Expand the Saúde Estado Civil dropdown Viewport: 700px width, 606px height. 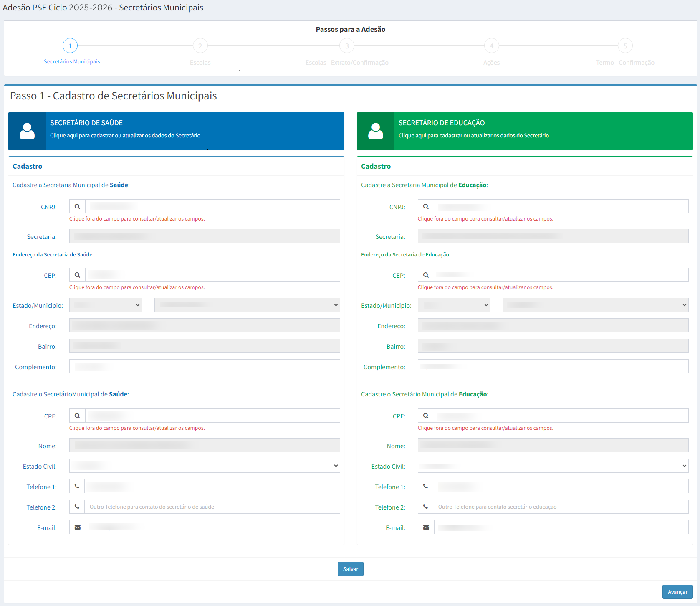pos(205,466)
